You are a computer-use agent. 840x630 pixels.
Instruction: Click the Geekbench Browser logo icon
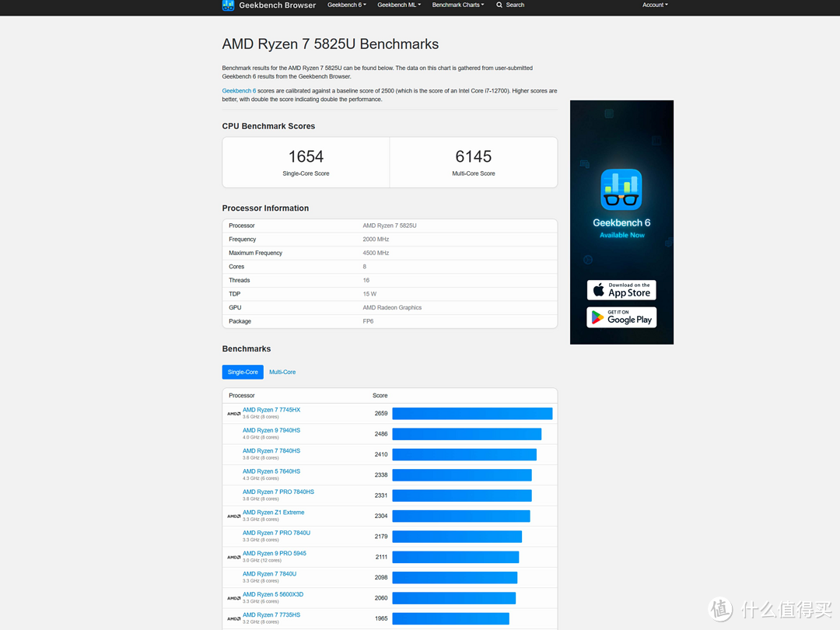point(228,5)
